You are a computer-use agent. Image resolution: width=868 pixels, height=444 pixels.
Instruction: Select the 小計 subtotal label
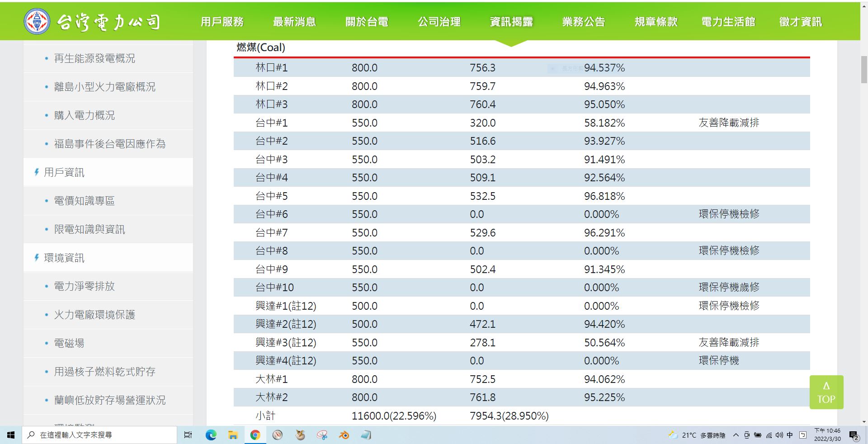(x=265, y=416)
